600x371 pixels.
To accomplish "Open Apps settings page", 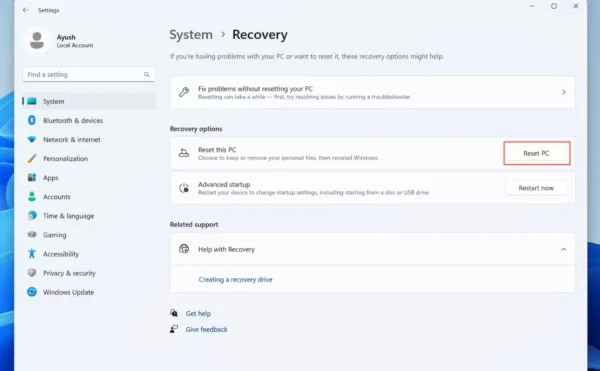I will click(89, 177).
